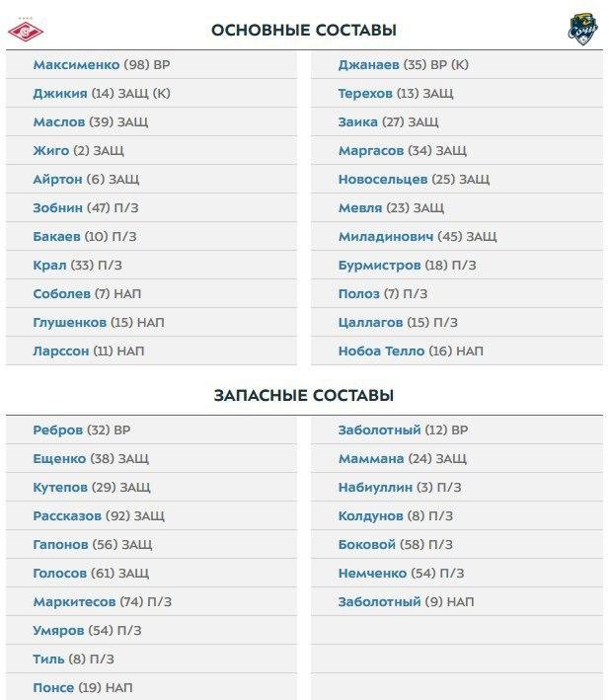Click the Основные составы heading
The image size is (609, 700).
point(304,30)
